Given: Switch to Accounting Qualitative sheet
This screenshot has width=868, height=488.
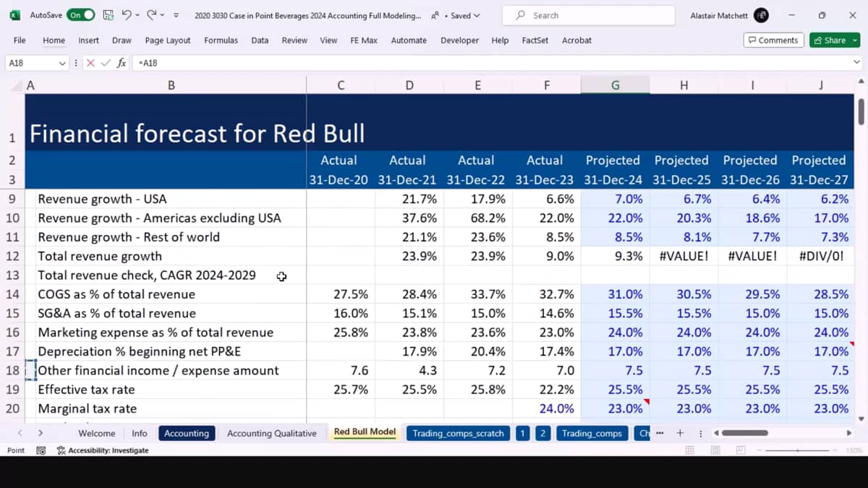Looking at the screenshot, I should (272, 433).
